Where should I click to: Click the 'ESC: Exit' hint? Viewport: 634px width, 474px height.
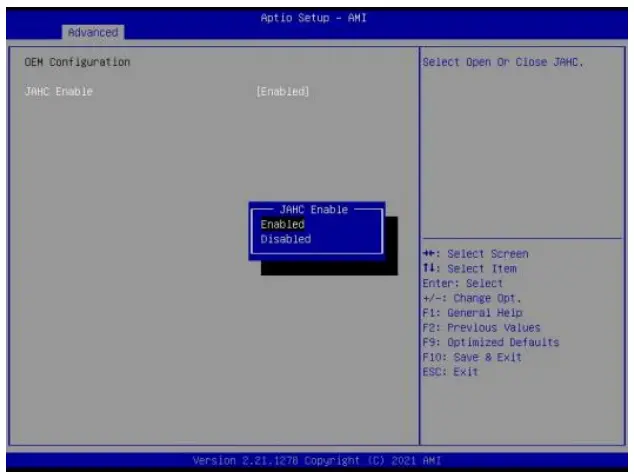click(x=450, y=372)
